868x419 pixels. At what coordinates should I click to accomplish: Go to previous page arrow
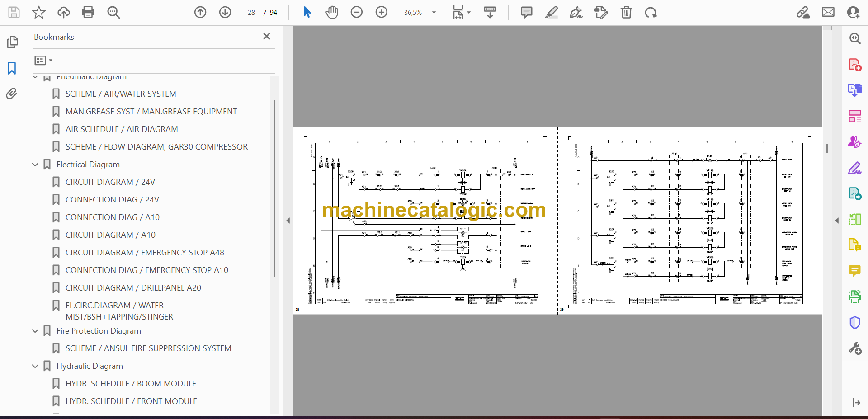[x=200, y=12]
